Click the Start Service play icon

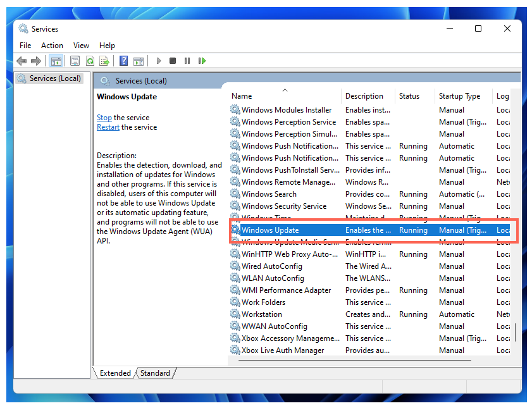point(158,61)
